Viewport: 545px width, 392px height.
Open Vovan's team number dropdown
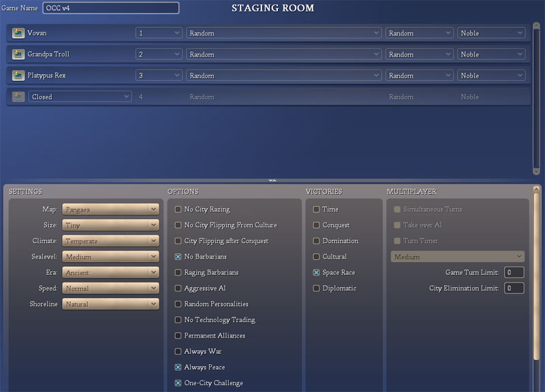click(159, 33)
